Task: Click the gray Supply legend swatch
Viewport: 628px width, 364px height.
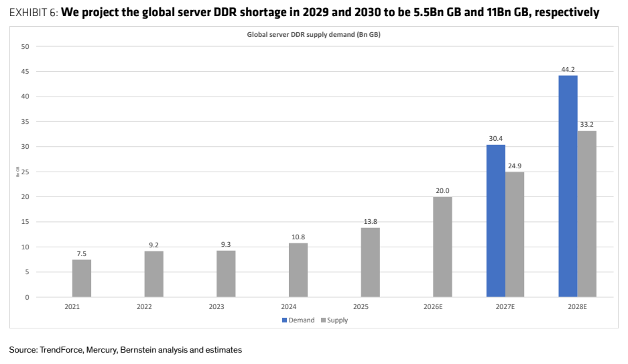Action: (323, 320)
